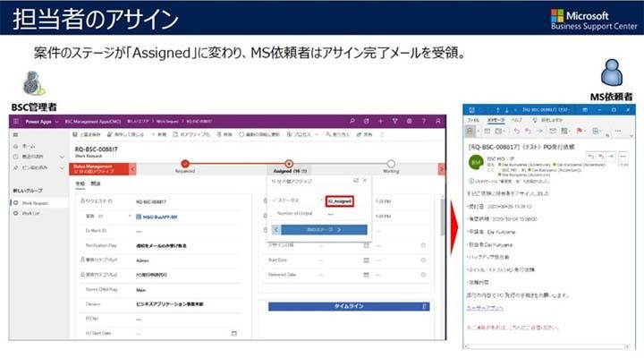This screenshot has height=358, width=644.
Task: Click the reply arrow in Outlook ribbon
Action: [x=517, y=131]
